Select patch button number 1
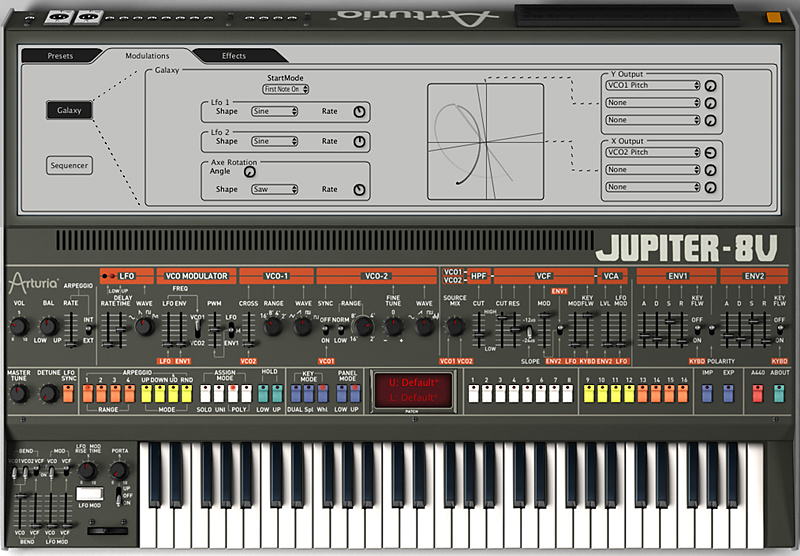 pyautogui.click(x=473, y=393)
